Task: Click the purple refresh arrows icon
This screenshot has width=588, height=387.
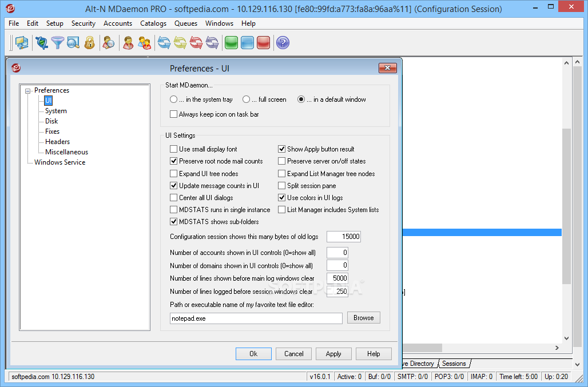Action: pos(212,43)
